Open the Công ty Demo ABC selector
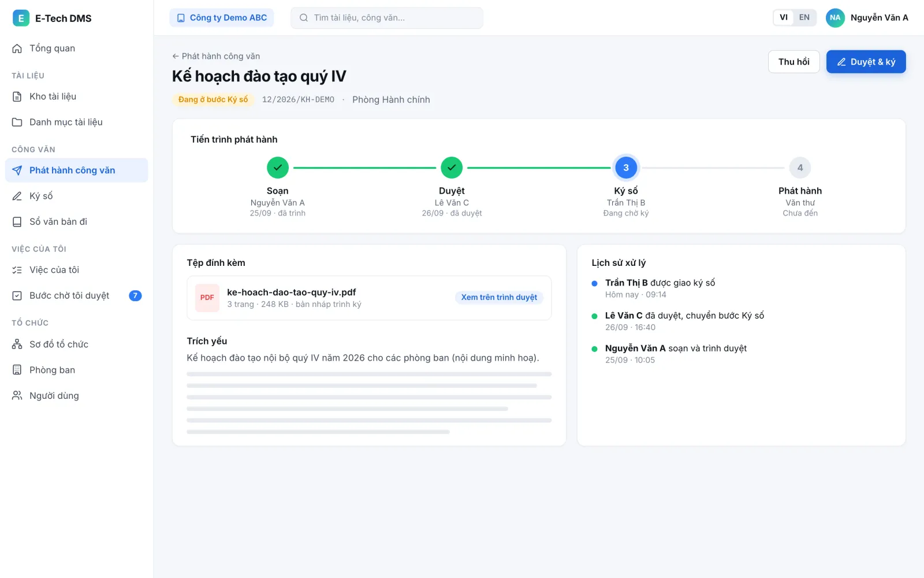Screen dimensions: 924x578 click(x=222, y=18)
